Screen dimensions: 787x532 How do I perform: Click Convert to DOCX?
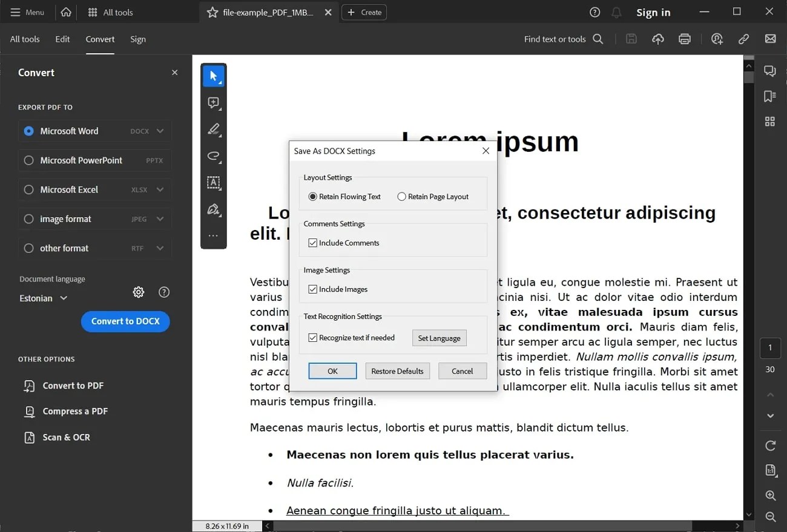(125, 321)
